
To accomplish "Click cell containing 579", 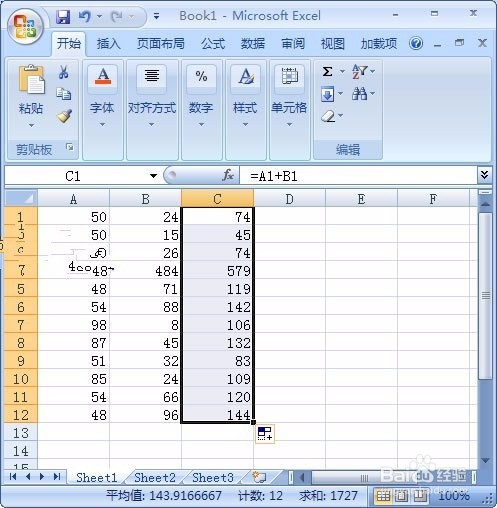I will (218, 271).
